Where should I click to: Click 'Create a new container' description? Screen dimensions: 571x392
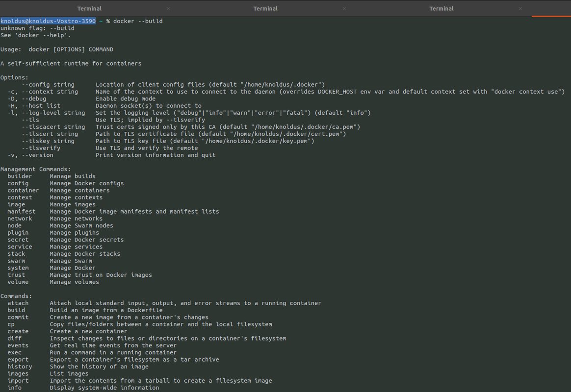88,331
